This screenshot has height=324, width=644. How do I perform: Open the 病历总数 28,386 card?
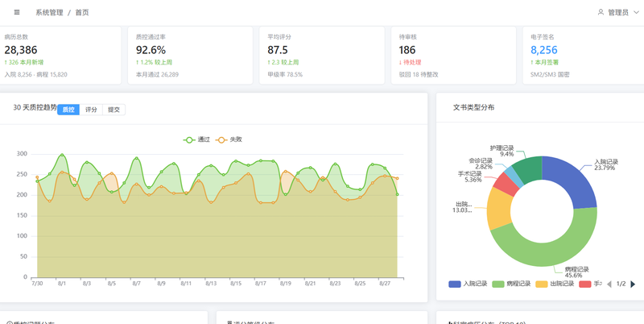(59, 56)
